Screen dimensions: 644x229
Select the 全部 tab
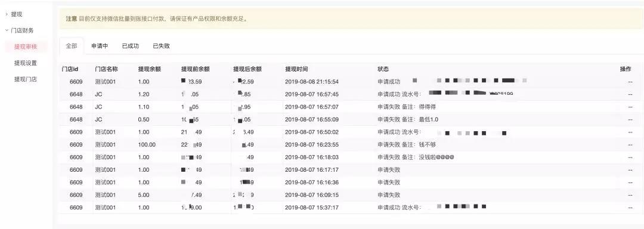tap(72, 46)
